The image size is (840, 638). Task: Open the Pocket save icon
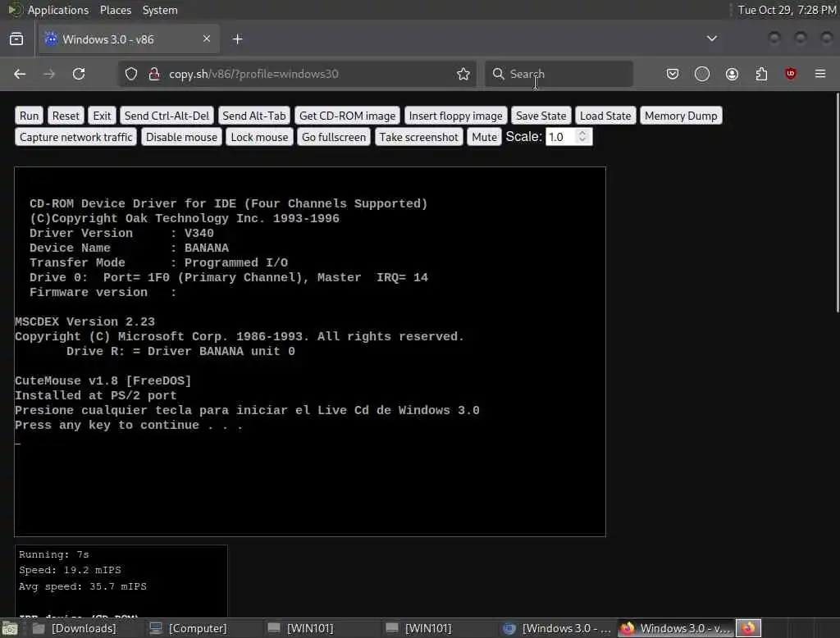point(673,74)
